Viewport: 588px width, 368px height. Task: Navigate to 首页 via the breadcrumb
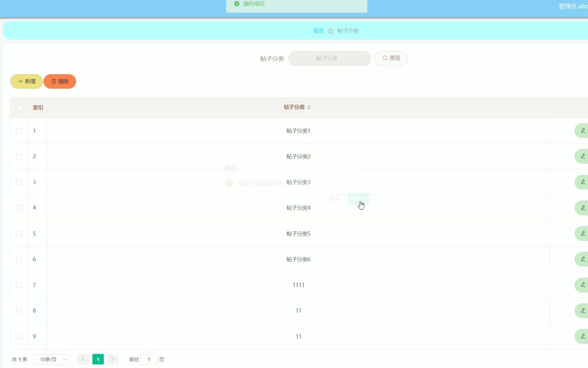318,31
